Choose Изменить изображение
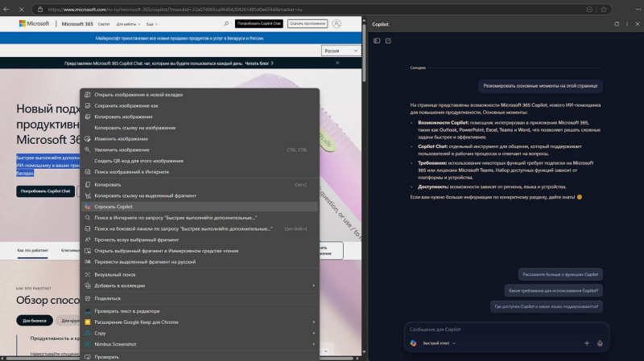This screenshot has height=361, width=644. (200, 139)
